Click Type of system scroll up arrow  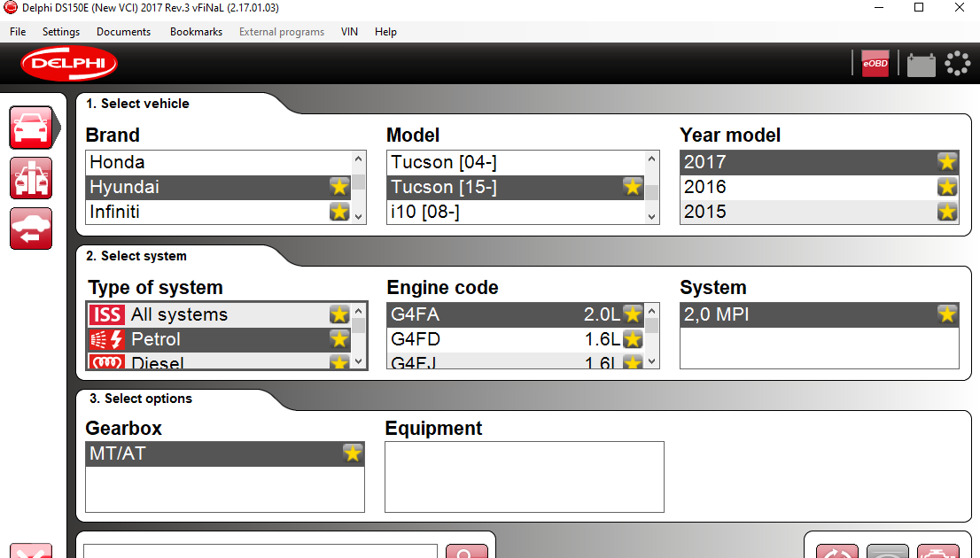(358, 311)
